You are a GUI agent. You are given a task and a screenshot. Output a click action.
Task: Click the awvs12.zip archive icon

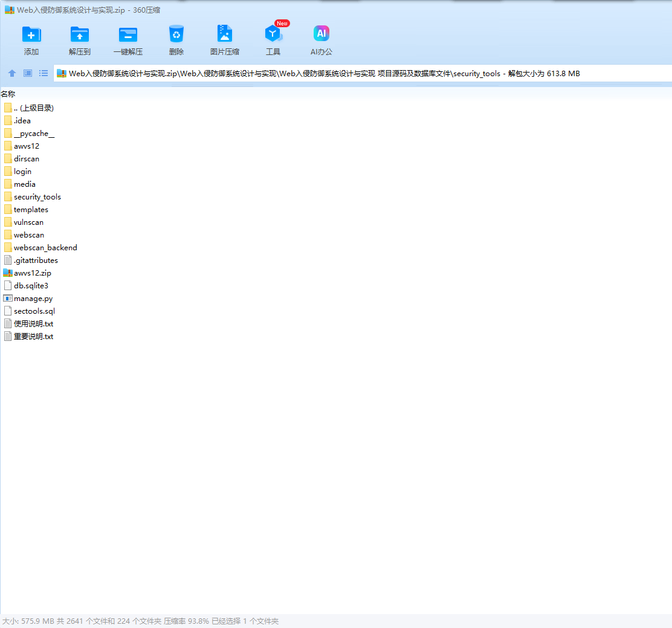[x=8, y=273]
